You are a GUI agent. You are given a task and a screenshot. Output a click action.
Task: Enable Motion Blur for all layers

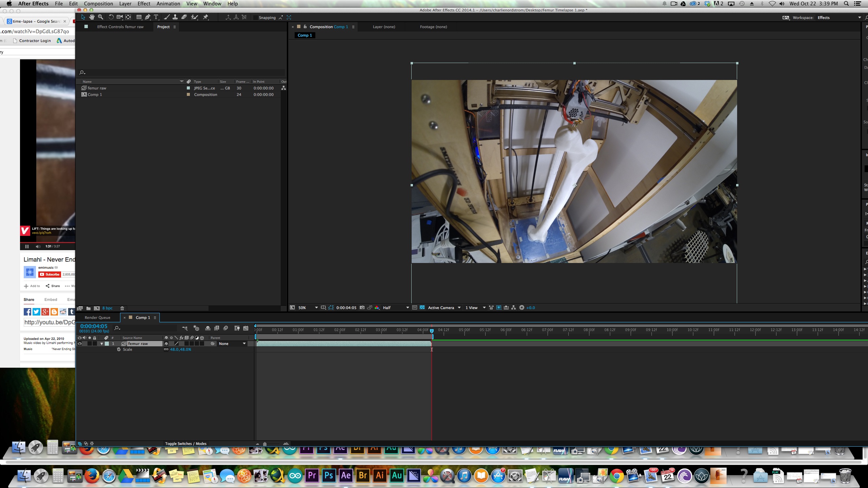pyautogui.click(x=225, y=328)
